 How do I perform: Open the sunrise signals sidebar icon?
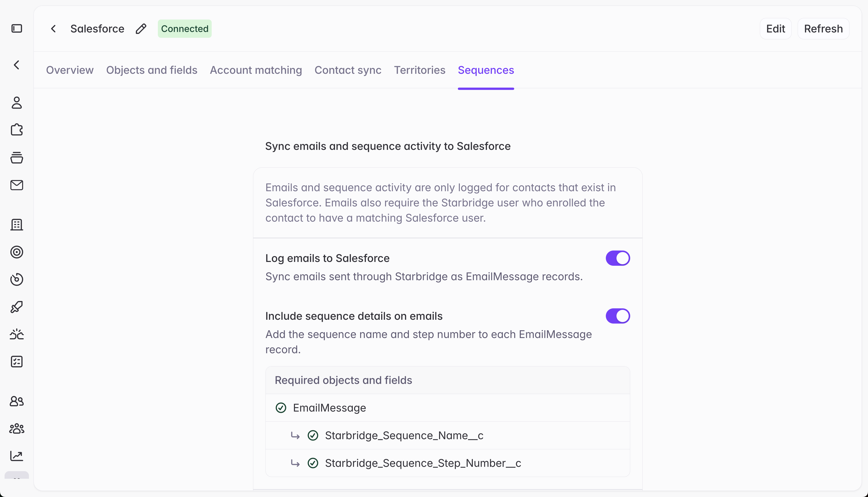pos(17,334)
